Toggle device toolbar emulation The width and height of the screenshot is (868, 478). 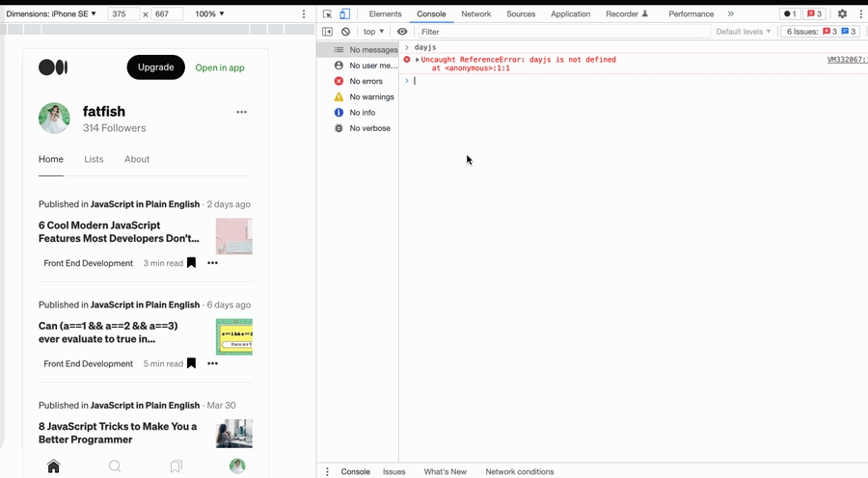coord(344,14)
